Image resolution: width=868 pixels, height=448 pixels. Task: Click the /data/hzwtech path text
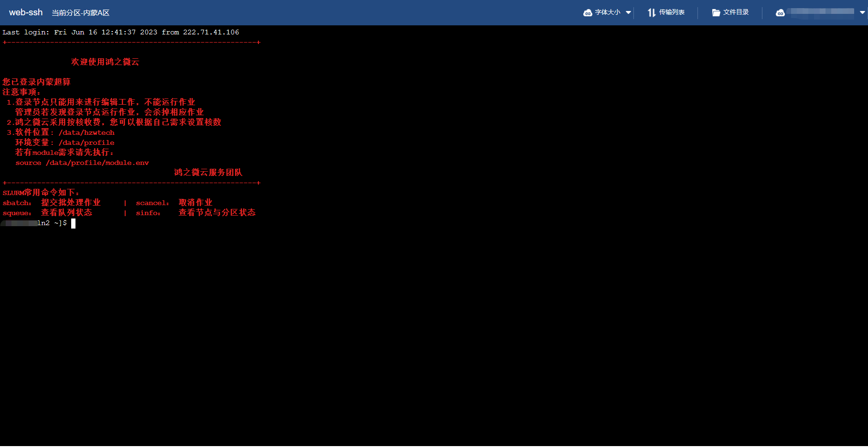(86, 133)
